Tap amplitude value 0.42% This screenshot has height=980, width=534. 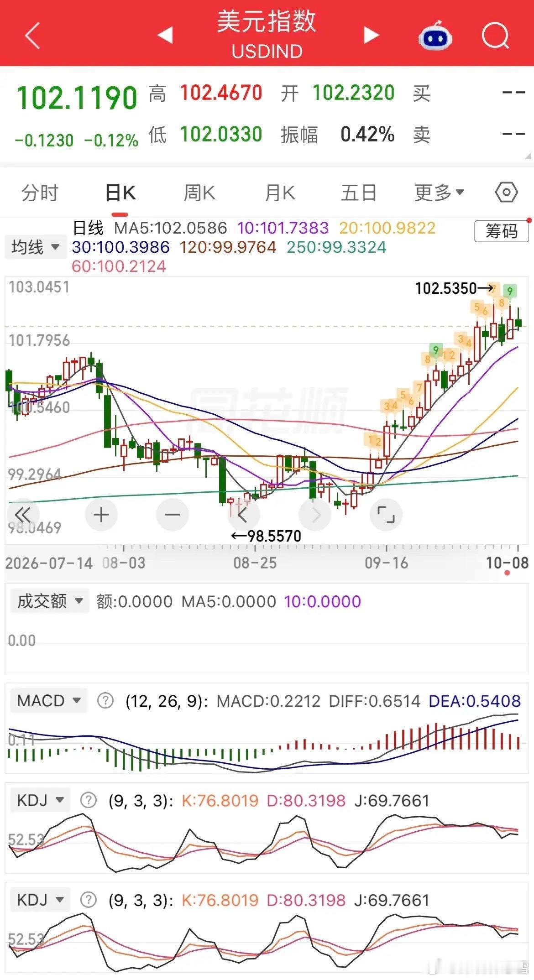coord(367,134)
